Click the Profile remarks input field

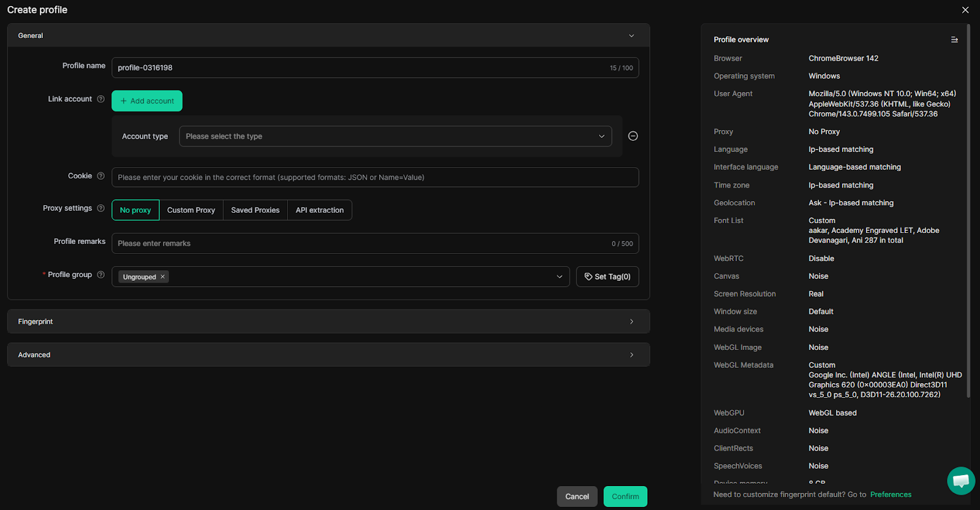pos(361,244)
